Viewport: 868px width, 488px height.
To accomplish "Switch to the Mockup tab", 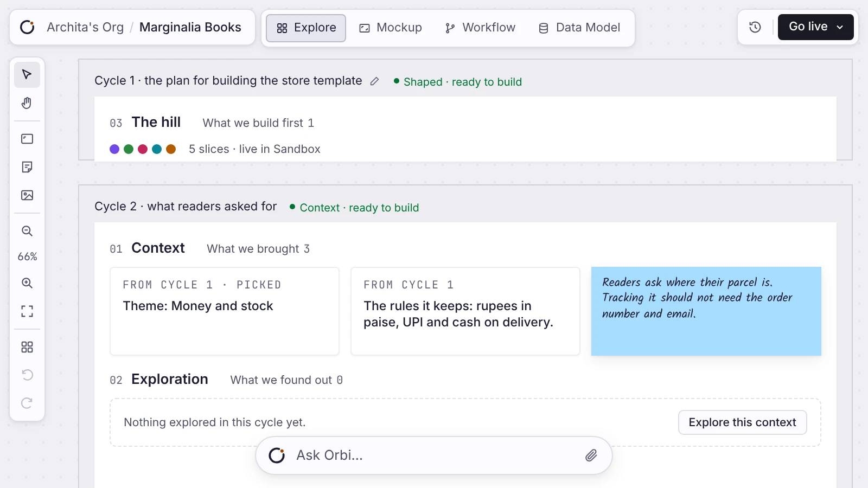I will coord(391,28).
